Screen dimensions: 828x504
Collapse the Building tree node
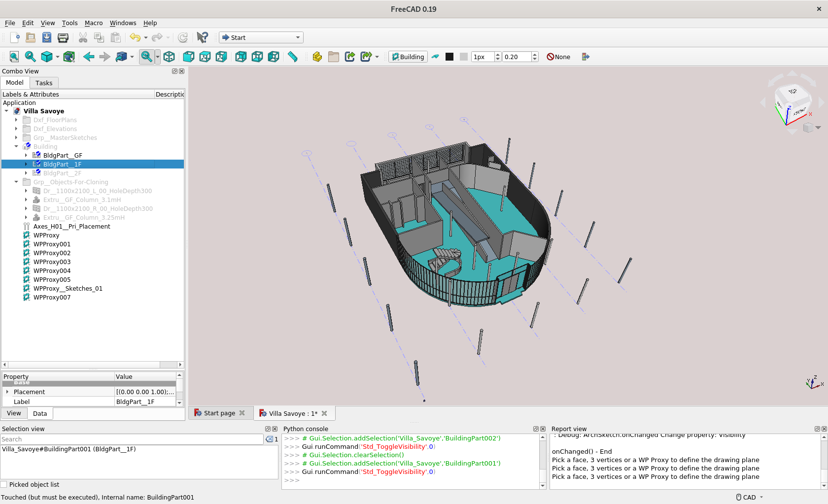16,146
